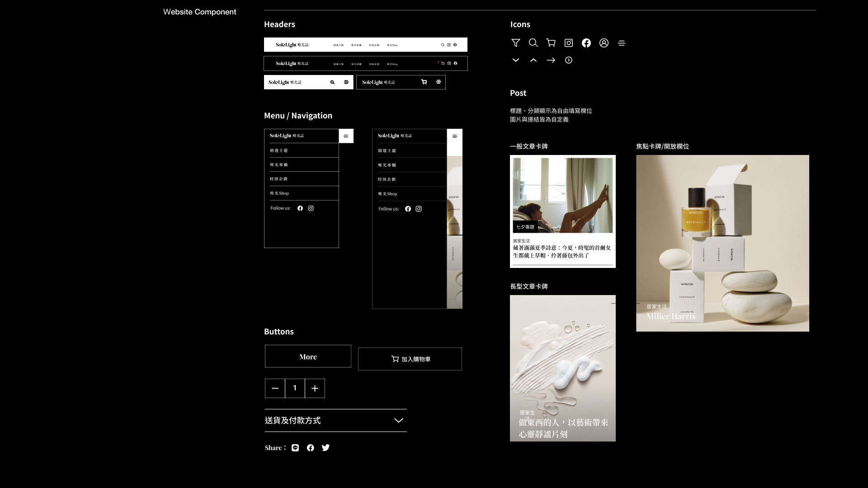This screenshot has width=868, height=488.
Task: Share via the LINE icon
Action: pos(295,448)
